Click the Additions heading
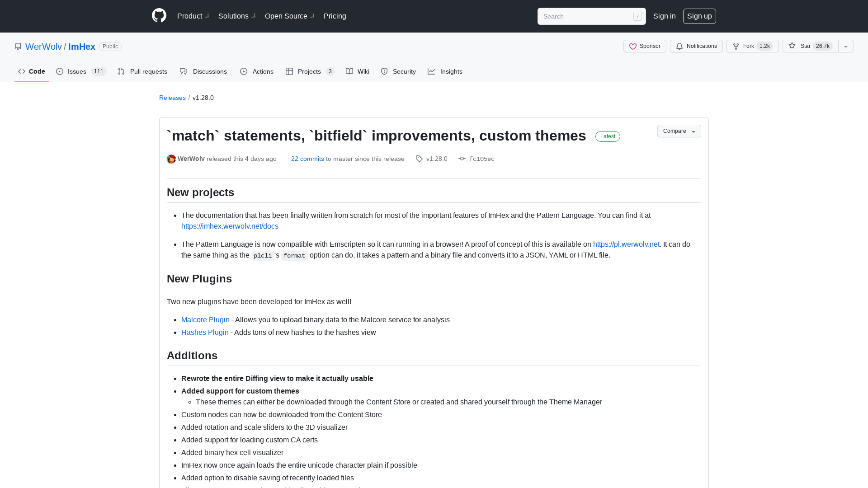The height and width of the screenshot is (488, 868). (192, 356)
